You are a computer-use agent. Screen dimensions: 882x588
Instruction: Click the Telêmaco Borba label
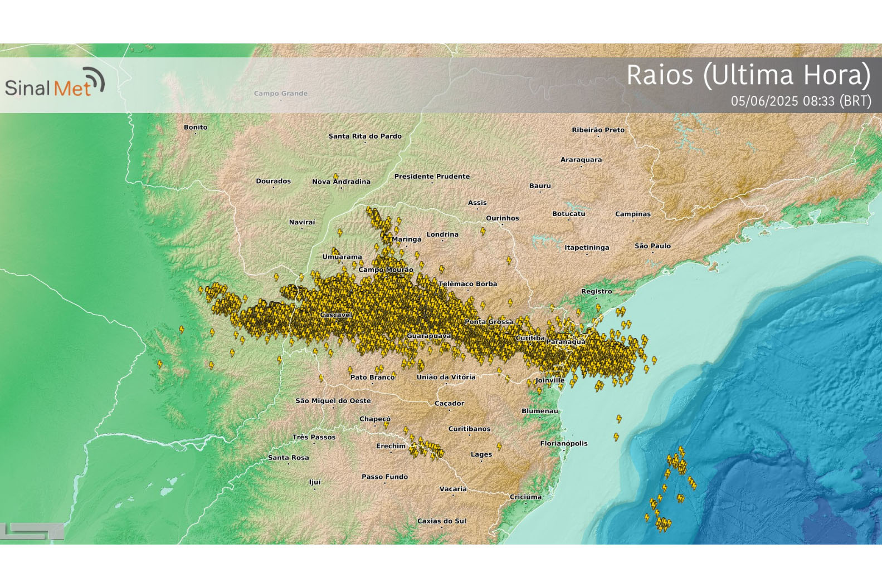pos(467,284)
